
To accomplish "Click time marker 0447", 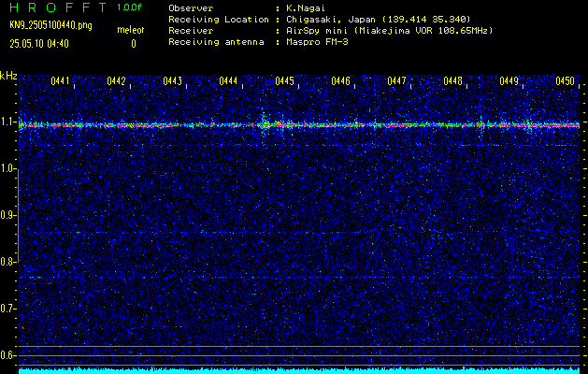I will tap(396, 81).
